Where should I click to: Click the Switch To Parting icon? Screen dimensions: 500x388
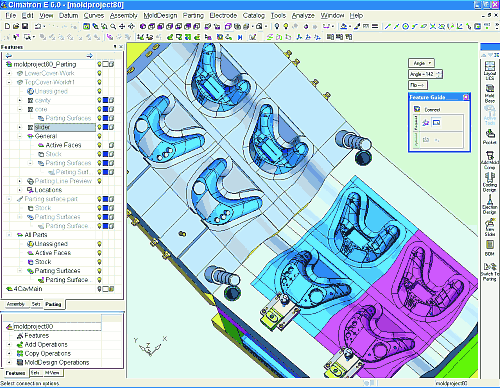click(x=490, y=271)
